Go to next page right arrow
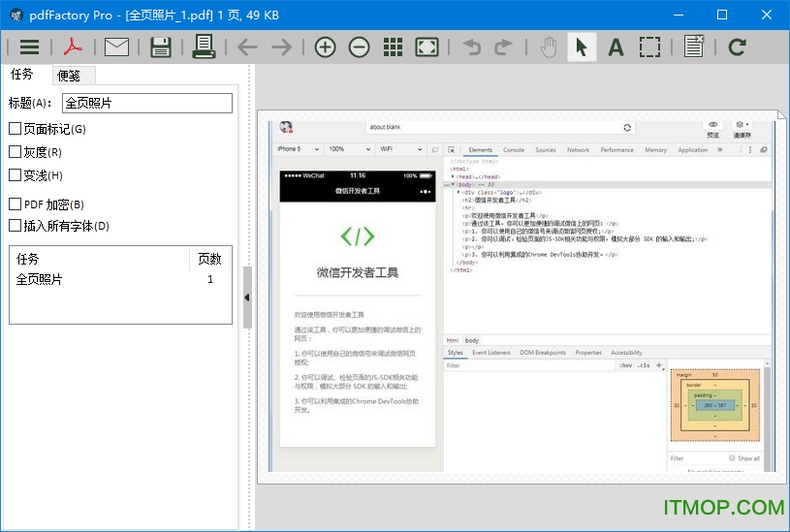Image resolution: width=790 pixels, height=532 pixels. click(282, 47)
